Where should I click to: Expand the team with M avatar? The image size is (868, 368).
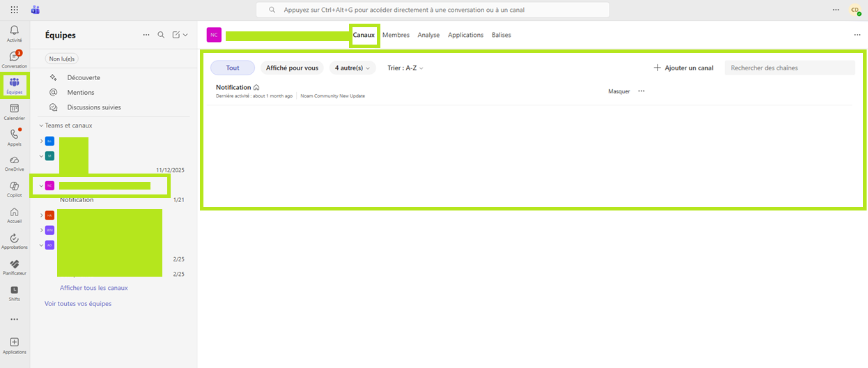[x=41, y=156]
